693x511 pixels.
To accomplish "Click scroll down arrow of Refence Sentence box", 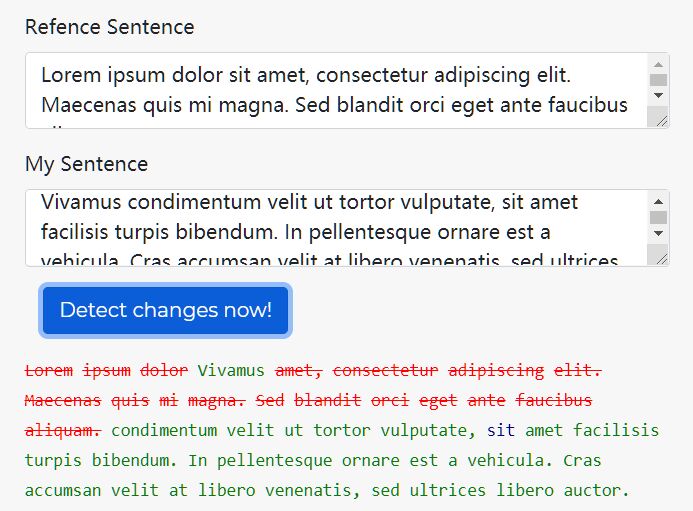I will tap(658, 95).
